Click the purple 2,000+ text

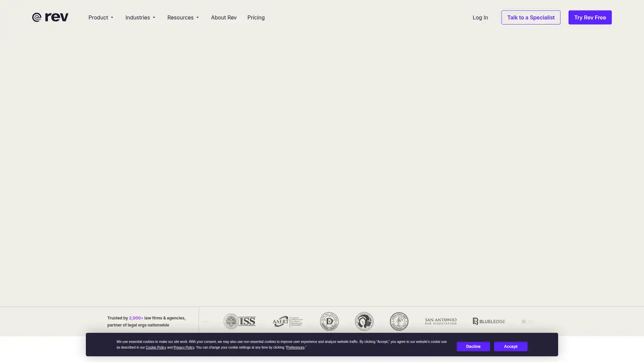[x=136, y=318]
